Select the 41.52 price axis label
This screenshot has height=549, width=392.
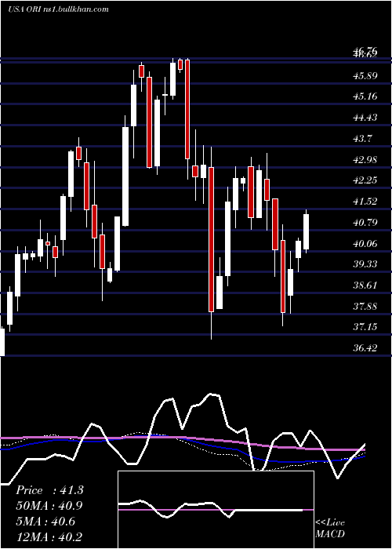pyautogui.click(x=365, y=202)
